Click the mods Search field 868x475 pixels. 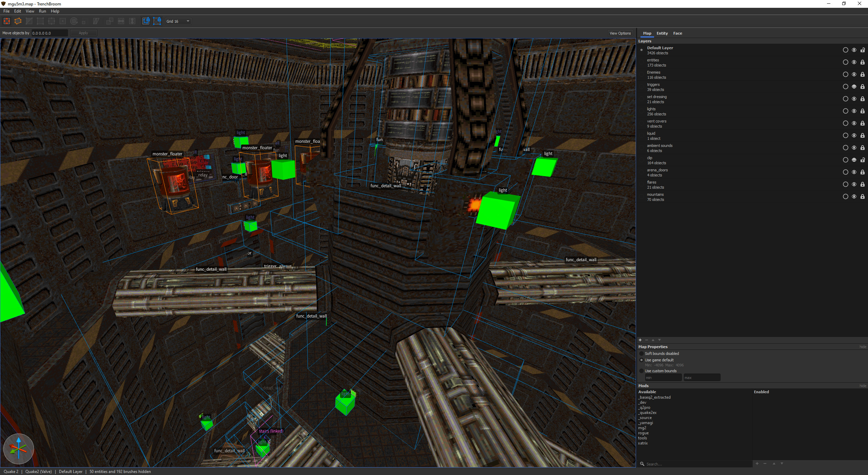coord(695,464)
